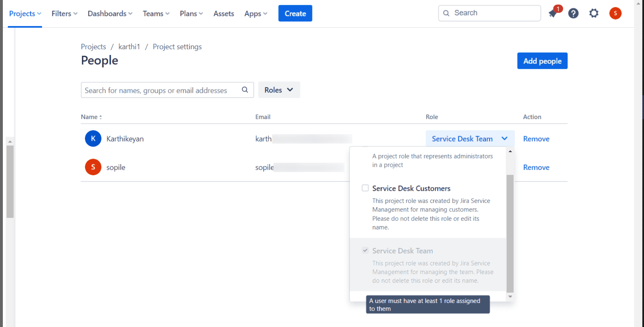Click the Add people button

pos(542,61)
